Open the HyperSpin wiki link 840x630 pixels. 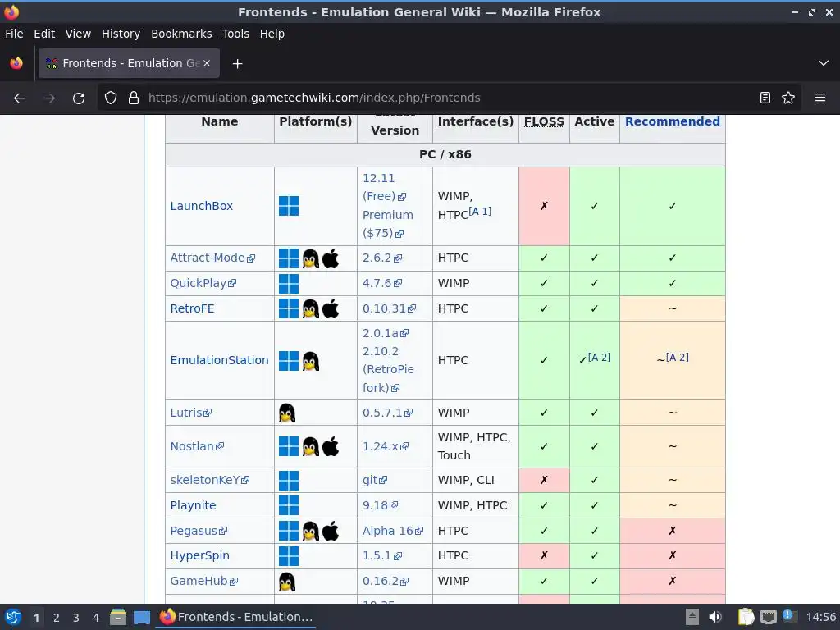[x=199, y=555]
